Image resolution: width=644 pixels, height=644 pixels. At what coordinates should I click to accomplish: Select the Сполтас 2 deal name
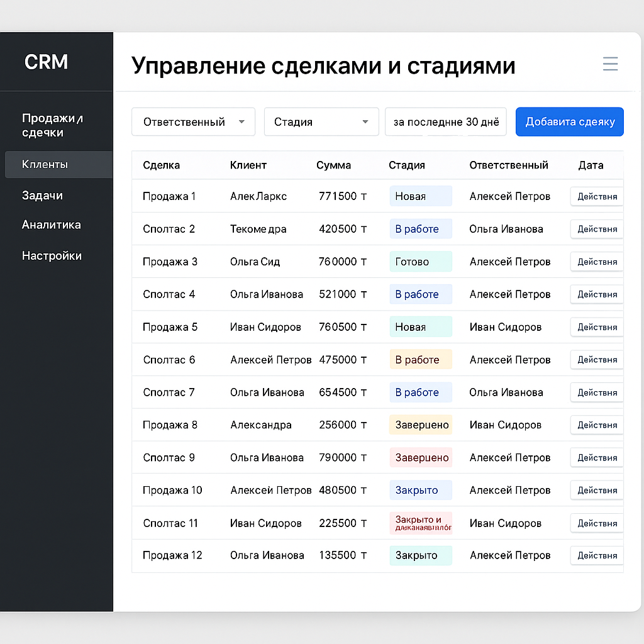tap(169, 229)
